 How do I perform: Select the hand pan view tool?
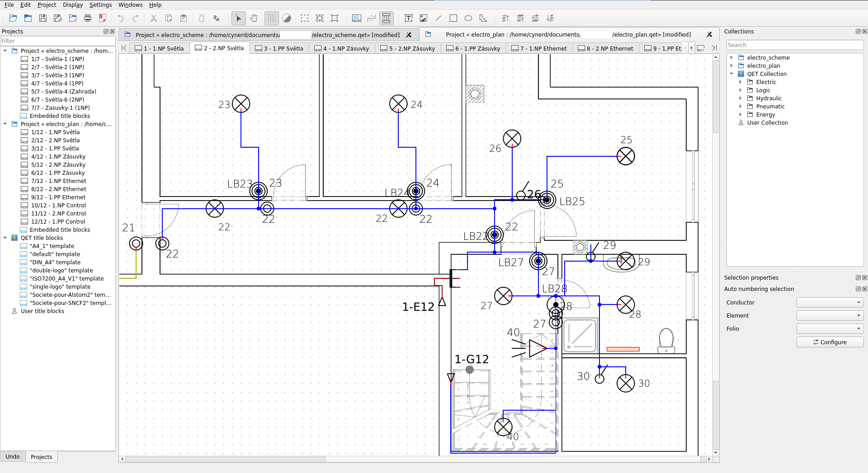pos(254,18)
